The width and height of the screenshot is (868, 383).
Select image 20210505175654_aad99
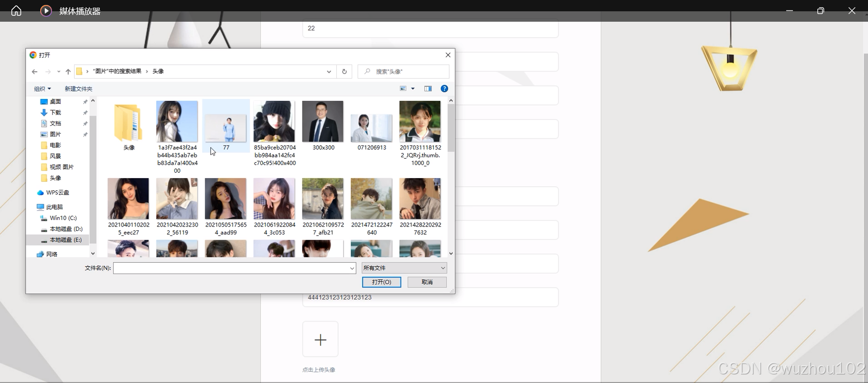pos(226,207)
